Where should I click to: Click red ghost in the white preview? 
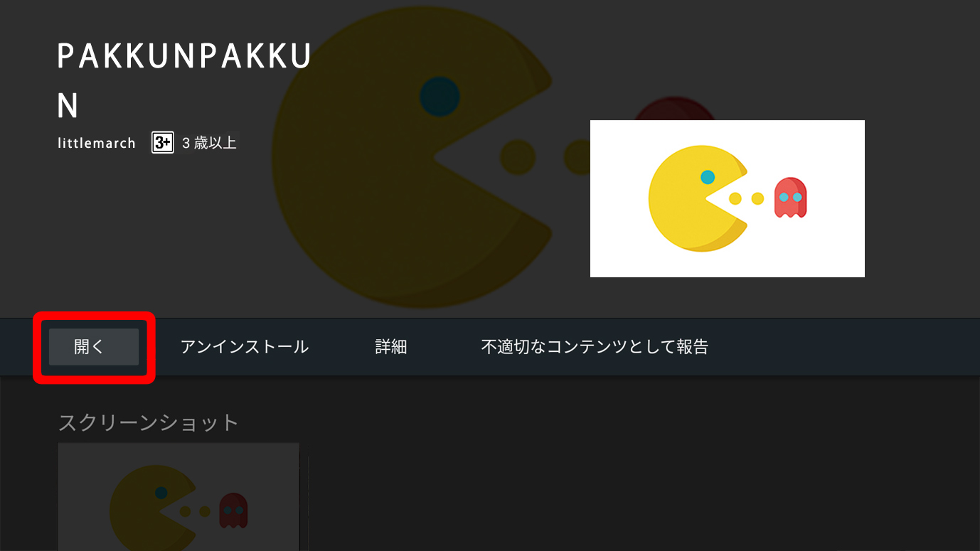790,197
